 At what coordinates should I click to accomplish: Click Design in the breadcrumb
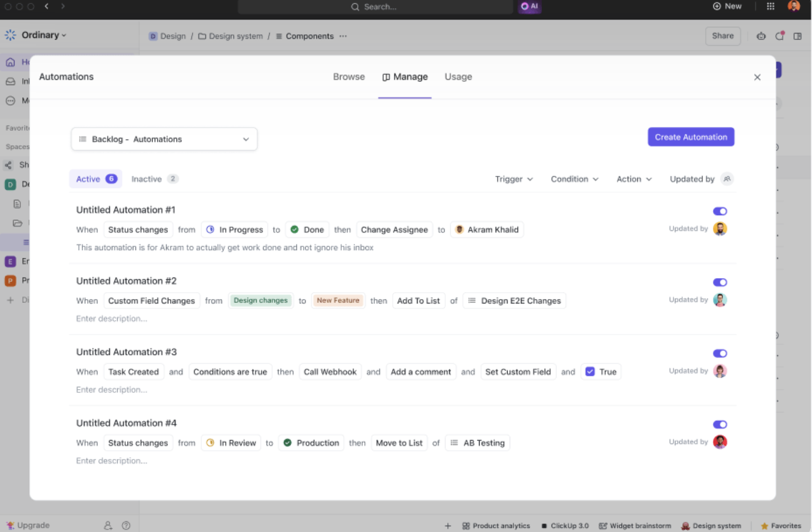(x=167, y=36)
